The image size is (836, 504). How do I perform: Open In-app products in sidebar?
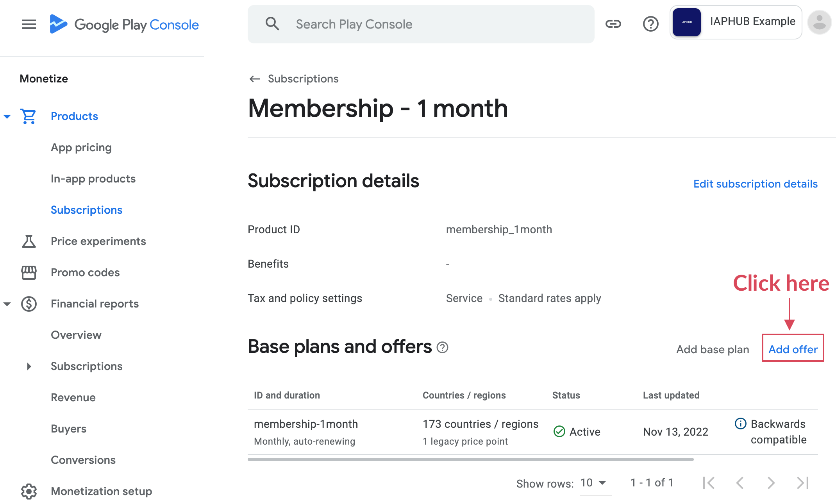(x=93, y=179)
